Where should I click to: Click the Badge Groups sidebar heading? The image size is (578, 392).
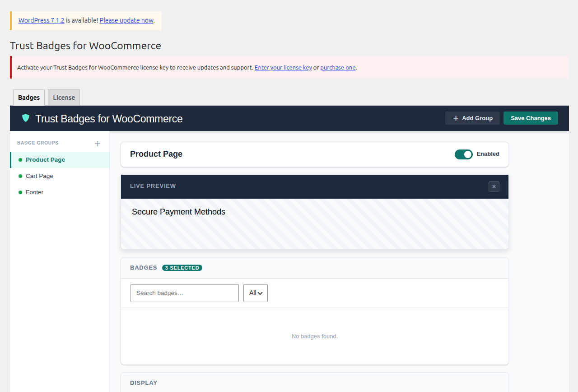(x=38, y=143)
